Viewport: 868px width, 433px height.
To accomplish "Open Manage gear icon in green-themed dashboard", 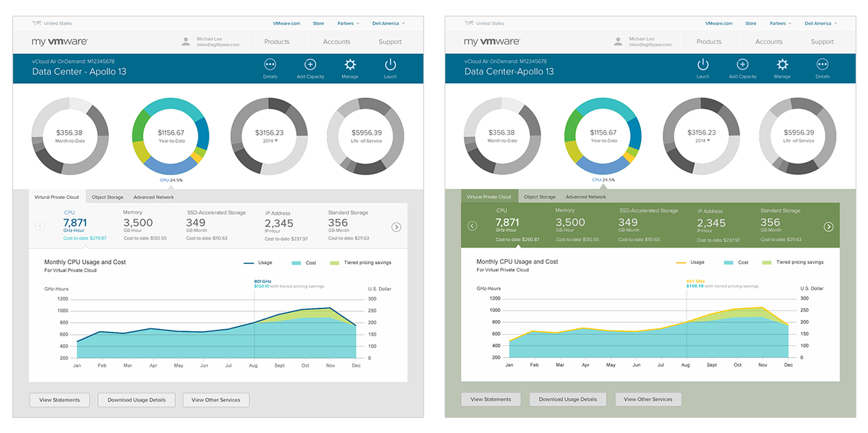I will tap(782, 65).
